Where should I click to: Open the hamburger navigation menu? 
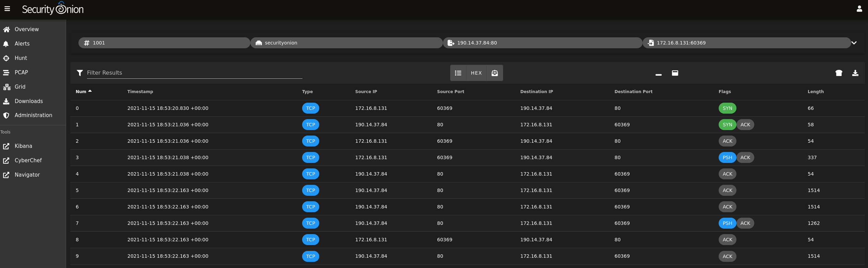click(x=7, y=9)
